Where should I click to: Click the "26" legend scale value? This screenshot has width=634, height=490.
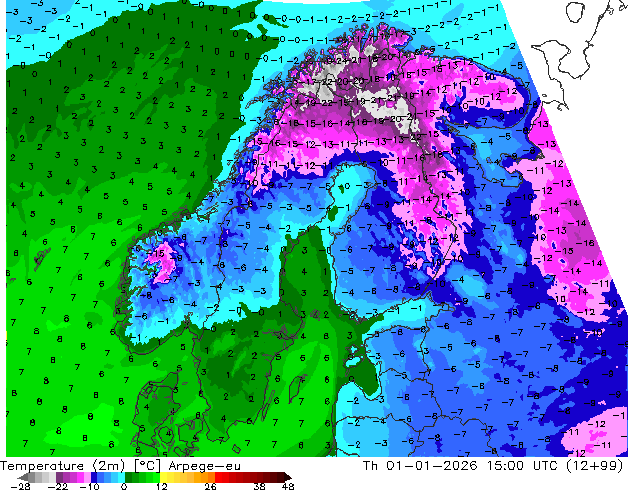(x=210, y=486)
